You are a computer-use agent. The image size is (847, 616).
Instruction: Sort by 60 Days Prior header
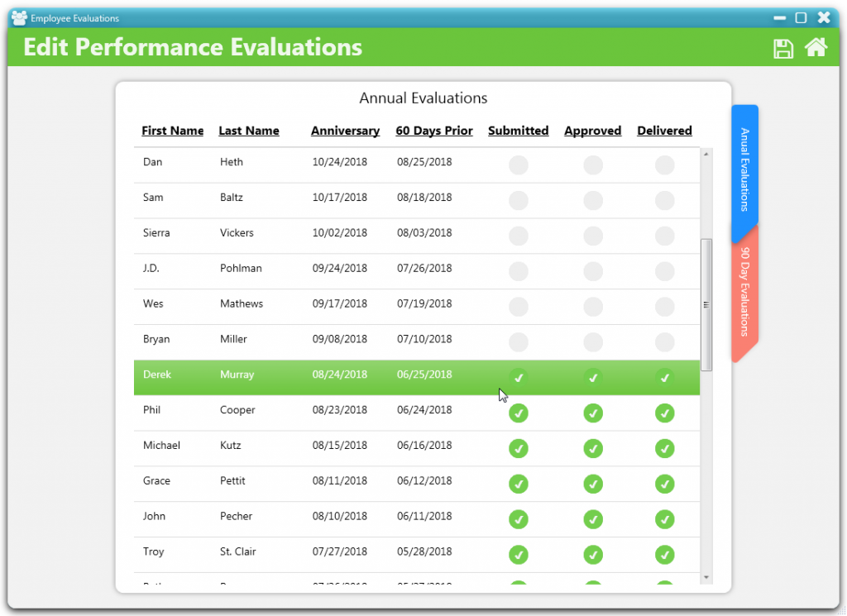(433, 131)
